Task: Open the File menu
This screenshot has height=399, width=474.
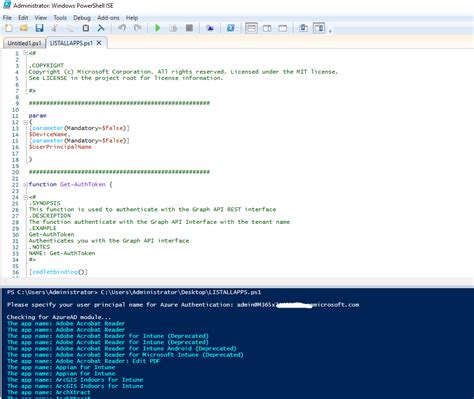Action: pyautogui.click(x=7, y=18)
